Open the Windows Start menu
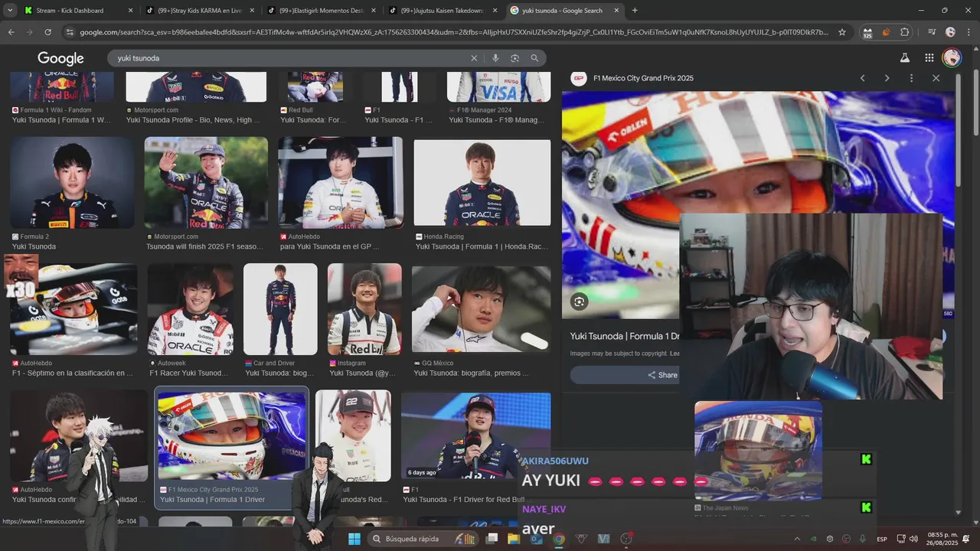This screenshot has height=551, width=980. (354, 539)
